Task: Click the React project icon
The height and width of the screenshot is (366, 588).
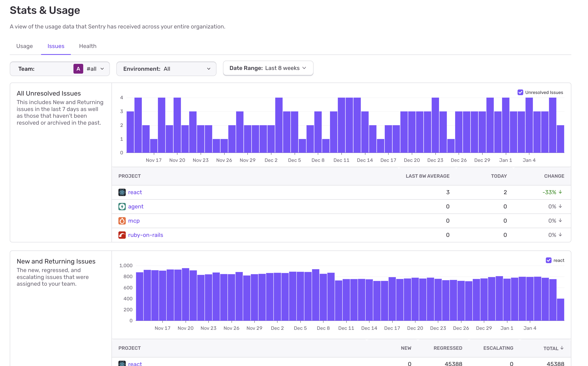Action: 122,192
